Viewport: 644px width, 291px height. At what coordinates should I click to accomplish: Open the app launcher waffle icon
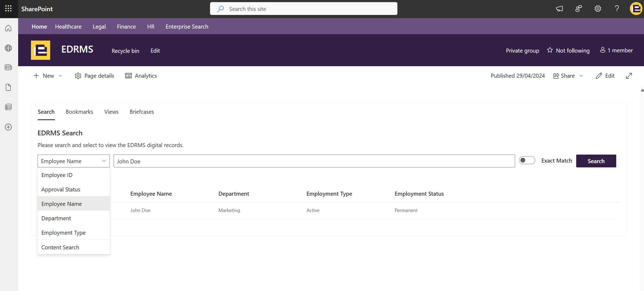[8, 9]
